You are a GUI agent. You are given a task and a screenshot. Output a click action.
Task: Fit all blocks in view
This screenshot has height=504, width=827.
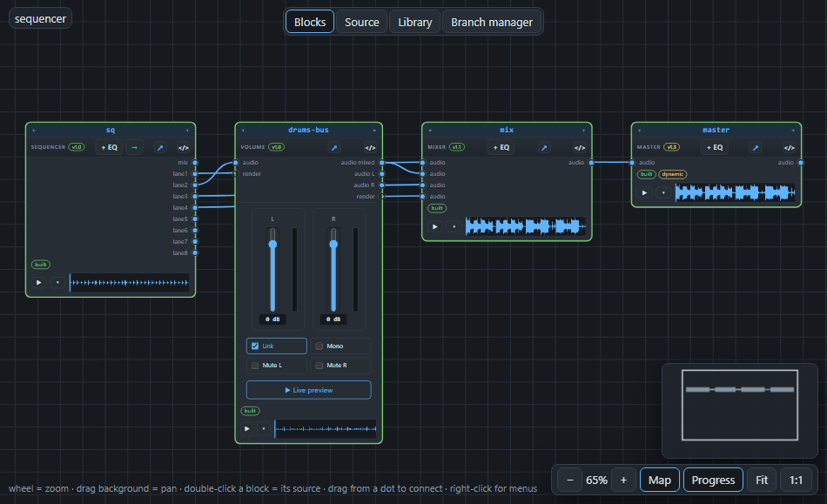tap(762, 480)
